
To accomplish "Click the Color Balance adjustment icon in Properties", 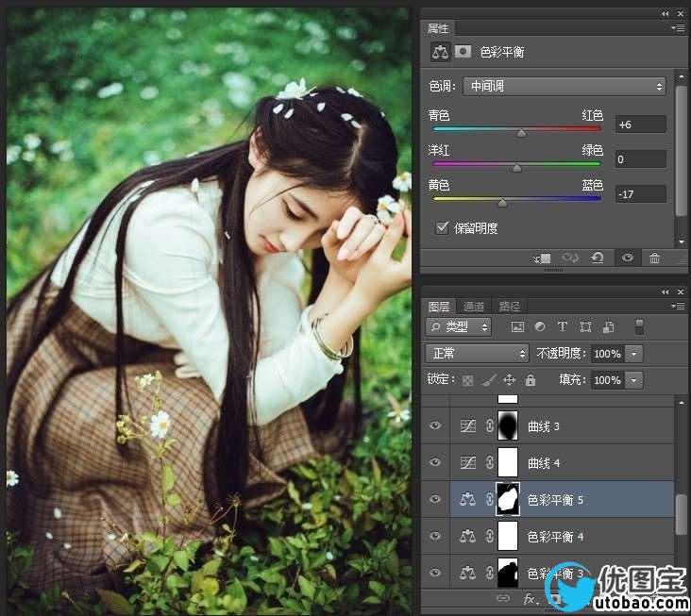I will [x=440, y=52].
